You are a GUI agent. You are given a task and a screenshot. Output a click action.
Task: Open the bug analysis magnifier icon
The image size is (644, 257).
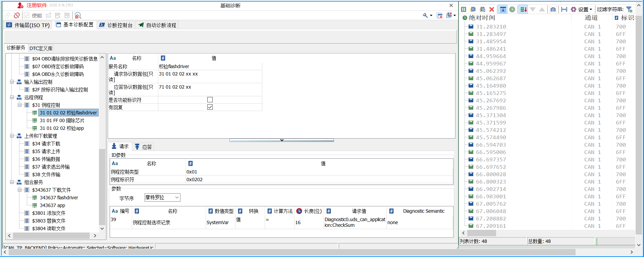pyautogui.click(x=78, y=15)
